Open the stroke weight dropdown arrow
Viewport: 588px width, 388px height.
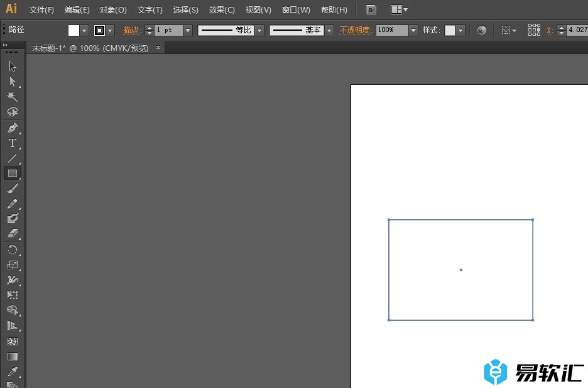(x=188, y=30)
